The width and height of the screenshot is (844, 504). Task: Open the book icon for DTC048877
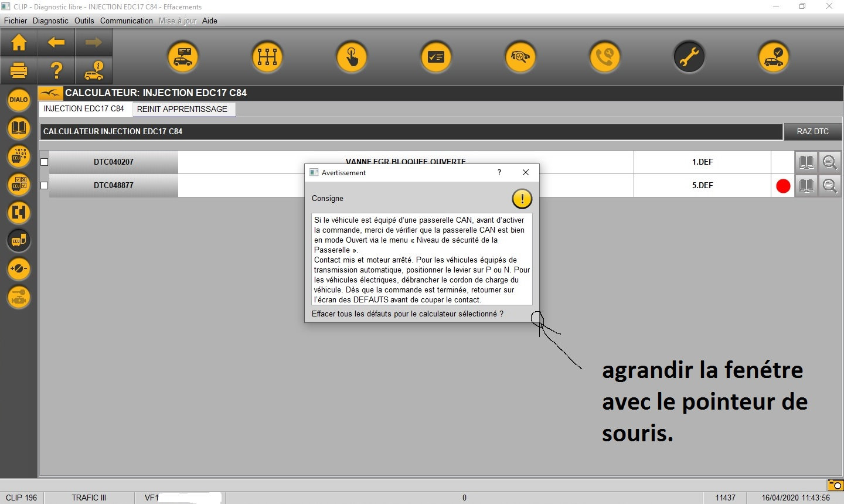tap(806, 186)
